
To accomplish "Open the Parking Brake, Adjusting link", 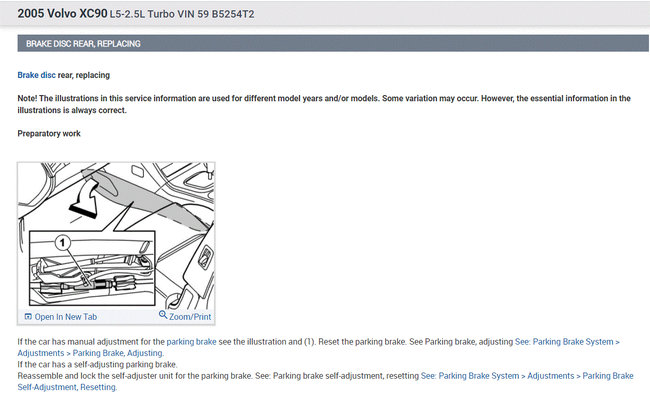I will click(118, 353).
